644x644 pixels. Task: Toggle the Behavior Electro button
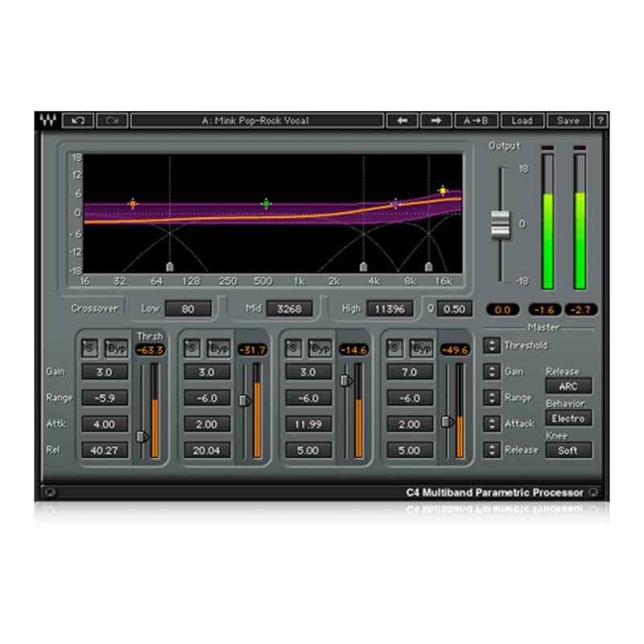[x=568, y=418]
